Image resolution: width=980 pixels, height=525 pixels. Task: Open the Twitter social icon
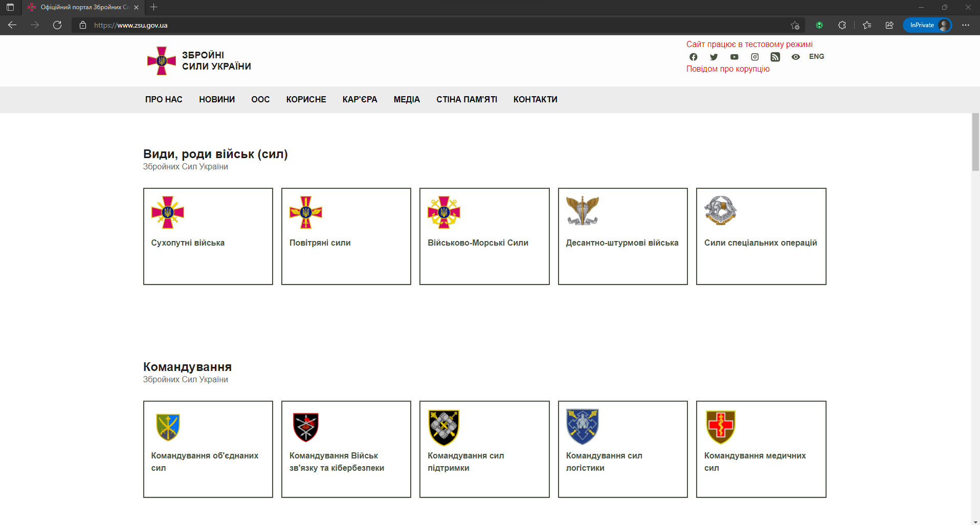pos(714,57)
